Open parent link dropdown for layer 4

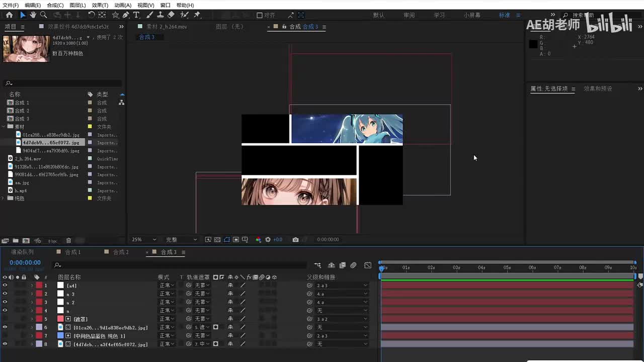click(342, 311)
